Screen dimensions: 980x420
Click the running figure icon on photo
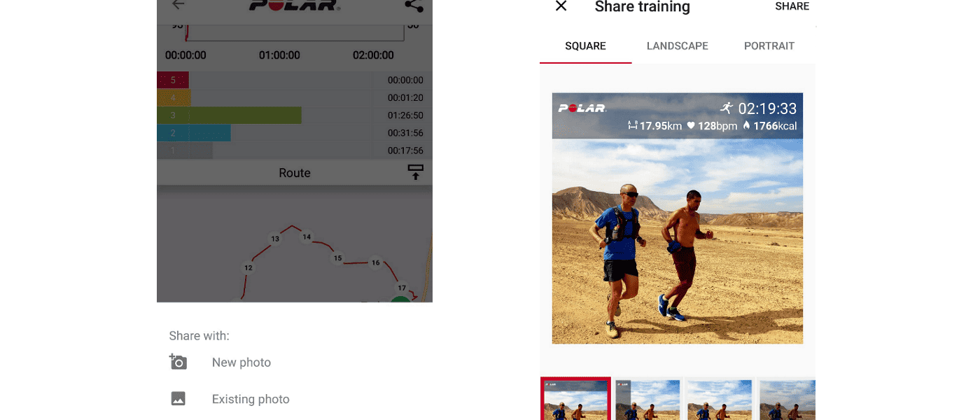tap(727, 108)
